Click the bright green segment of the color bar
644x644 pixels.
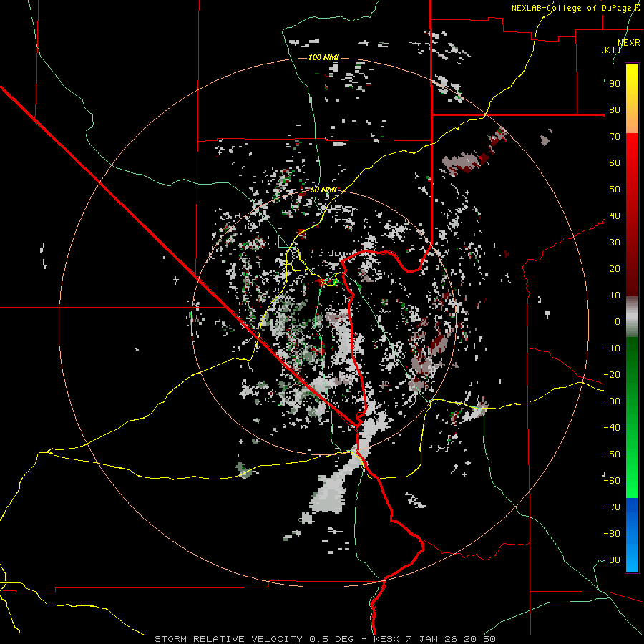632,417
